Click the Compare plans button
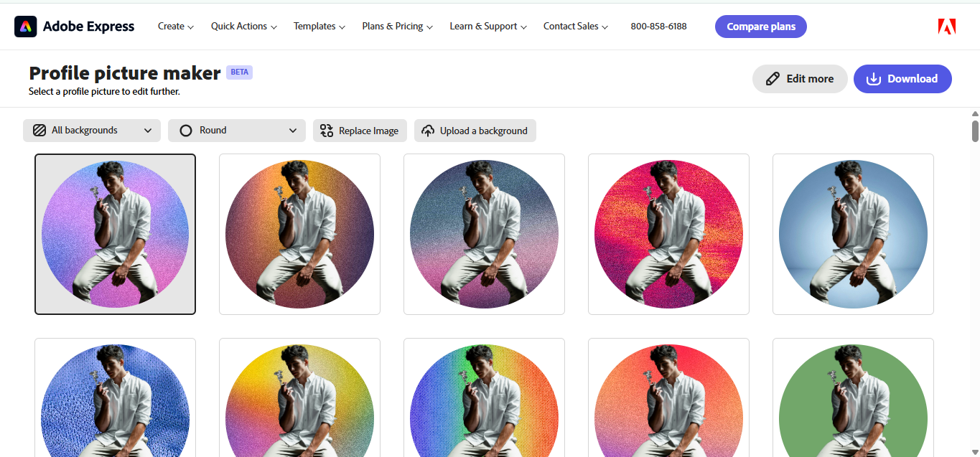The width and height of the screenshot is (980, 457). (x=760, y=26)
